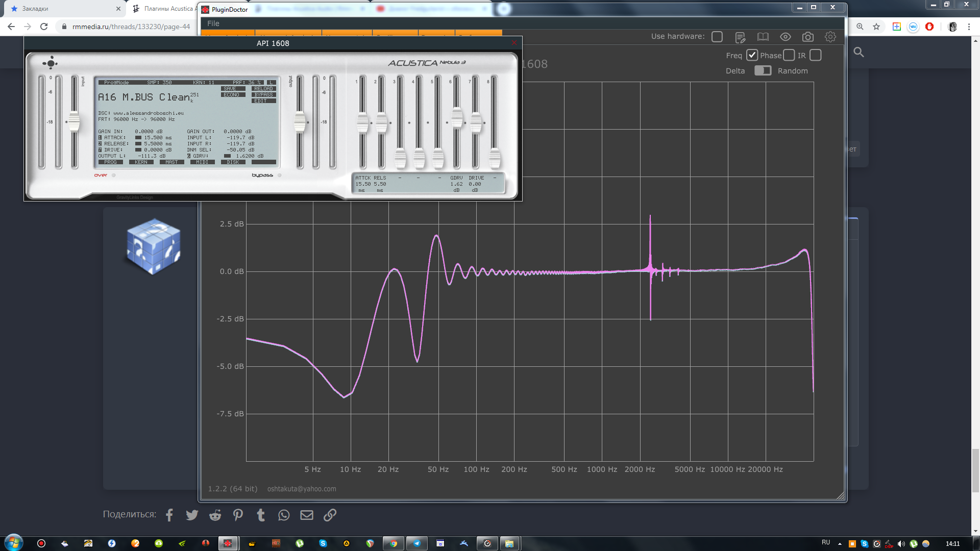Screen dimensions: 980x551
Task: Click the rmmedia.ru address bar
Action: (x=131, y=27)
